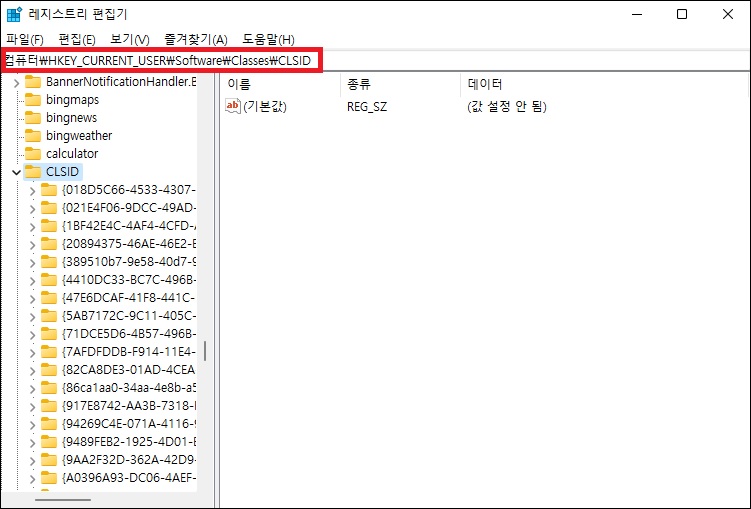The width and height of the screenshot is (751, 509).
Task: Expand the {5AB7172C-9C11-405C- key
Action: click(x=32, y=317)
